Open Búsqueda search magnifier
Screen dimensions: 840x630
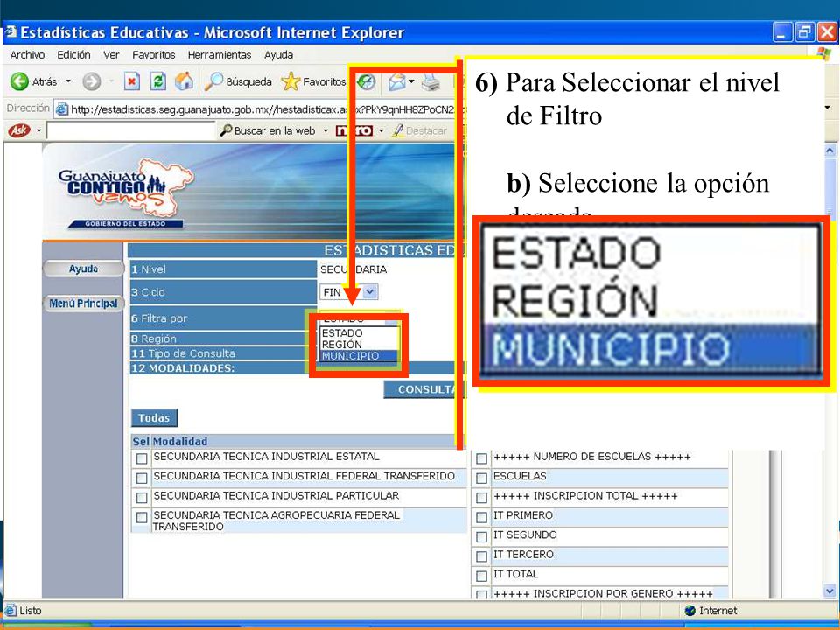coord(213,81)
